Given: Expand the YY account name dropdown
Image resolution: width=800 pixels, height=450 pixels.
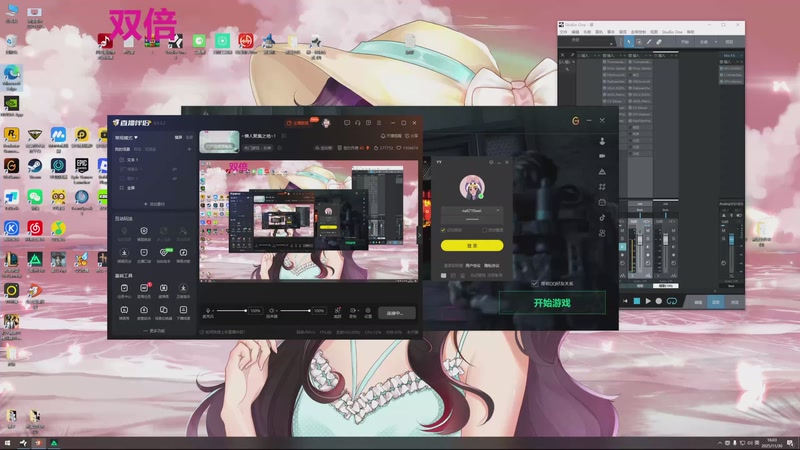Looking at the screenshot, I should (497, 210).
